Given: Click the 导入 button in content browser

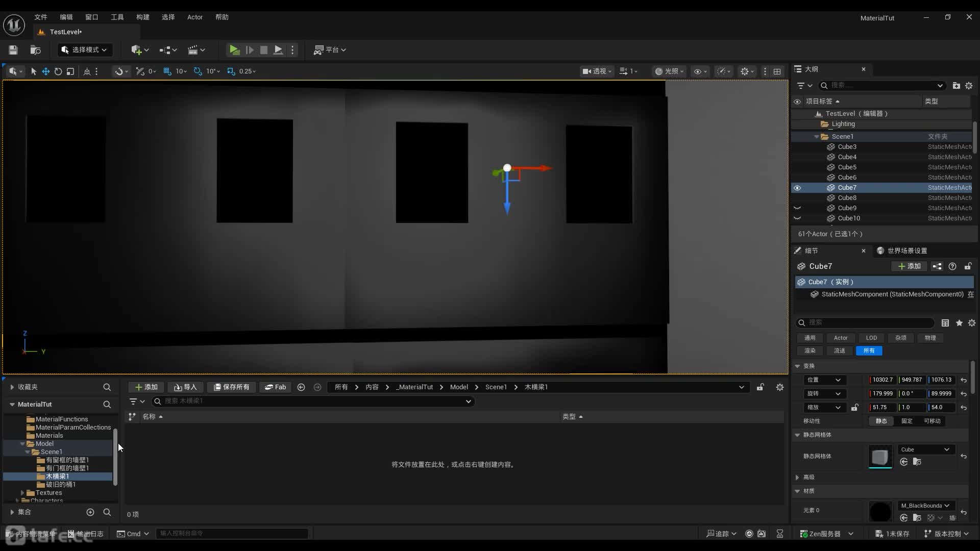Looking at the screenshot, I should [185, 387].
